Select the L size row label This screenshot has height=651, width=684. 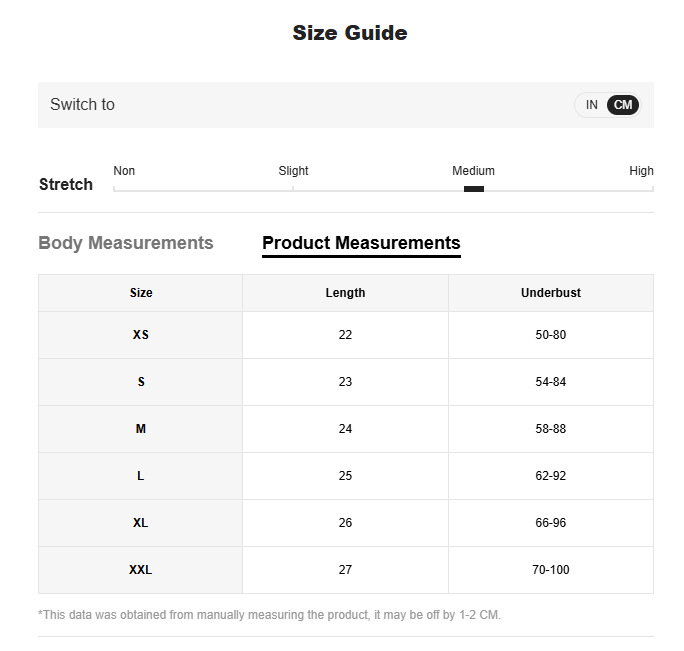click(141, 476)
